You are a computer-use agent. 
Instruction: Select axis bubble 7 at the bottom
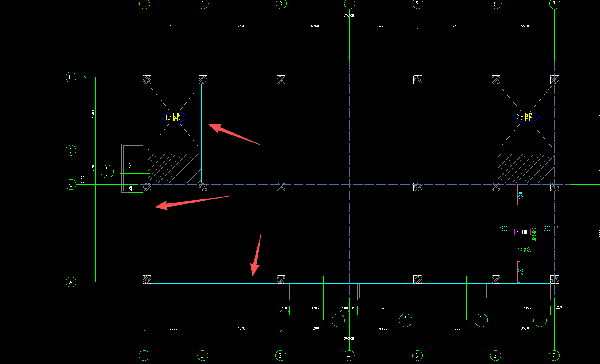pos(554,355)
